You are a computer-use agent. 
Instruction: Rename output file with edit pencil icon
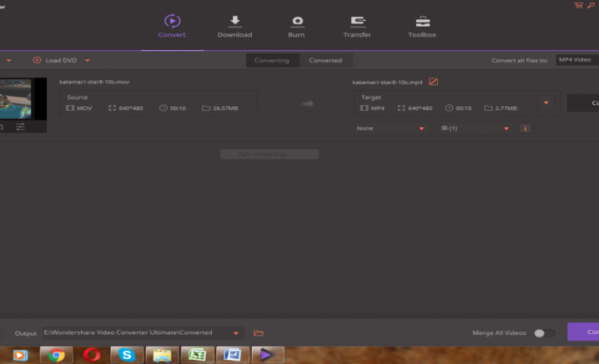pyautogui.click(x=433, y=82)
